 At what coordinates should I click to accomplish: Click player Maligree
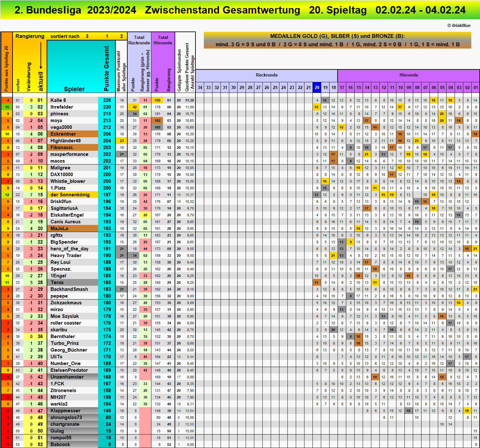(x=60, y=168)
